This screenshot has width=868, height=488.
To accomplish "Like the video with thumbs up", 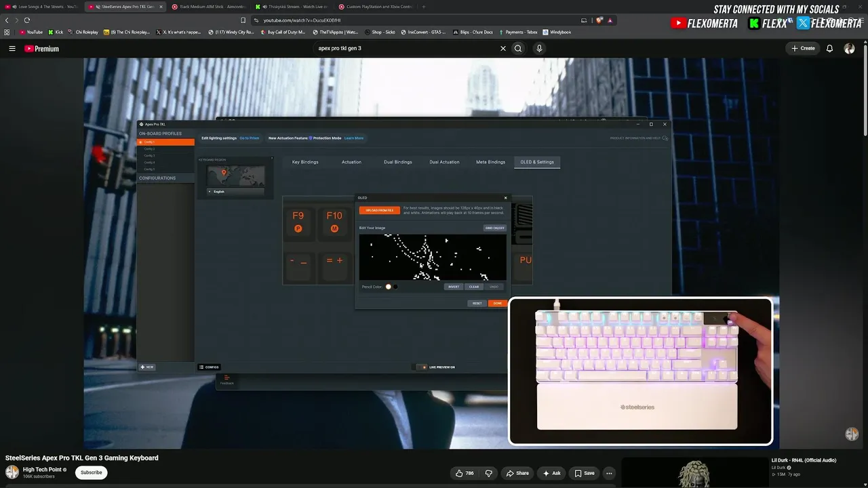I will (x=465, y=473).
